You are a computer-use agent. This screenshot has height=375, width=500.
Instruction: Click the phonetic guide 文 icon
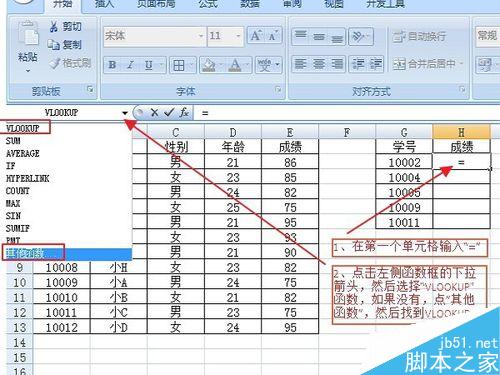point(265,65)
